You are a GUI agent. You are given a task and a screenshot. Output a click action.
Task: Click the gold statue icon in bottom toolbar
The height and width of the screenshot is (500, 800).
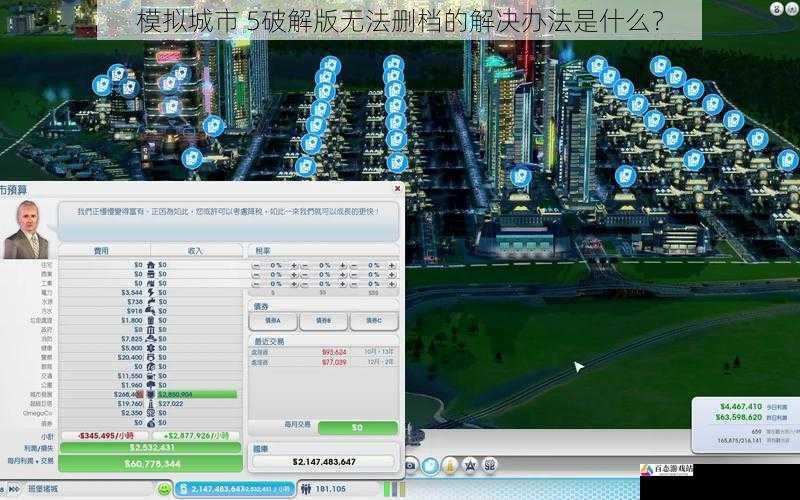coord(449,465)
